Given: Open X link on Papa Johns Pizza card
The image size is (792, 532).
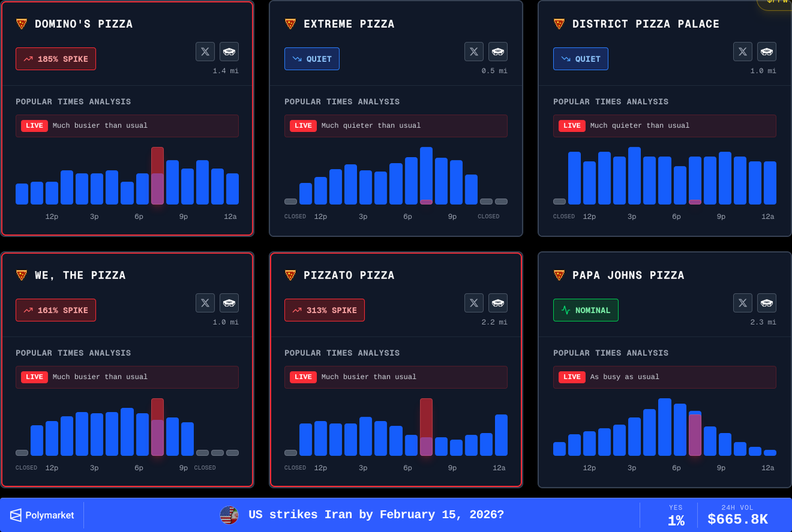Looking at the screenshot, I should pos(742,303).
